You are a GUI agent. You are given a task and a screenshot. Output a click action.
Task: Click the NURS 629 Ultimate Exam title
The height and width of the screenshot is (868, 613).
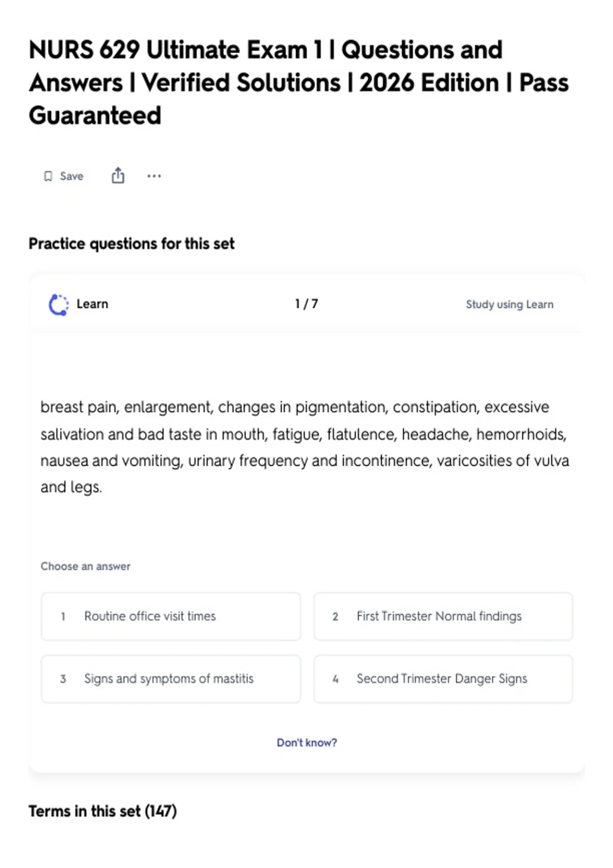coord(299,82)
